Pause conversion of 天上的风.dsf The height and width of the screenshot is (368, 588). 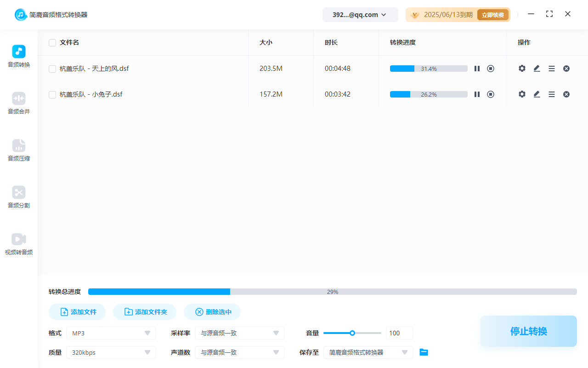pyautogui.click(x=477, y=69)
